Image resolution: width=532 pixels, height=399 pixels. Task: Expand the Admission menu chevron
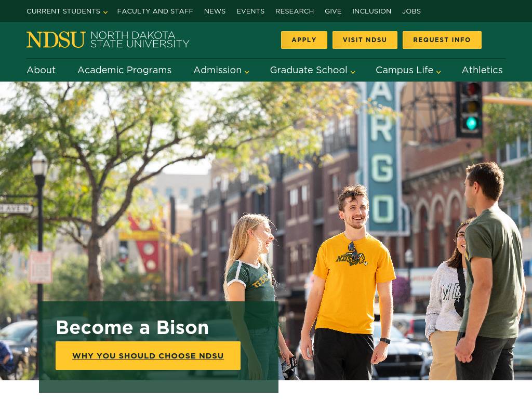click(x=247, y=72)
